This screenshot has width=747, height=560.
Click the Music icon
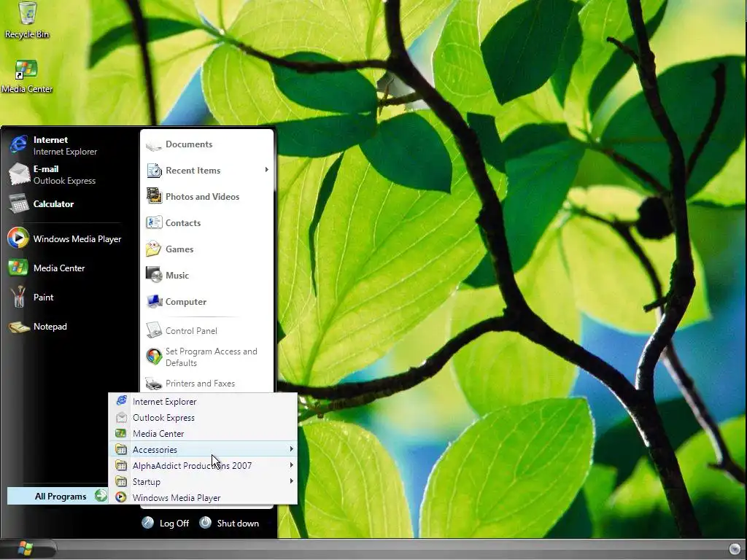[154, 275]
